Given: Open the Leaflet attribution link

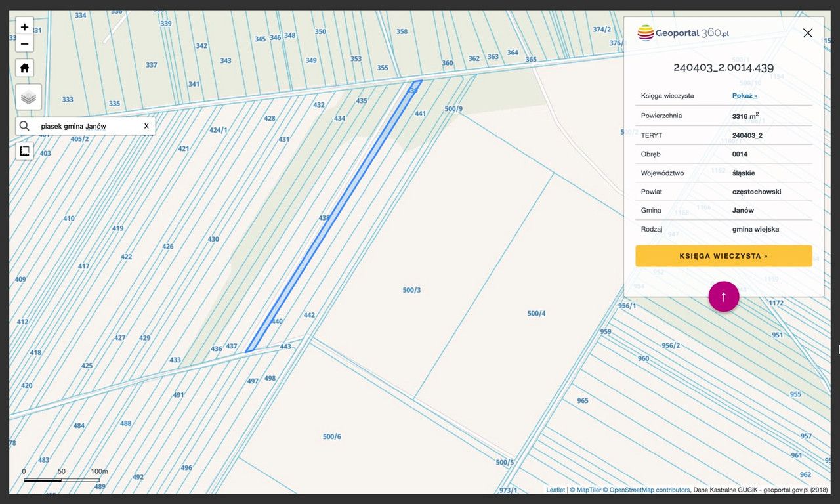Looking at the screenshot, I should click(555, 490).
